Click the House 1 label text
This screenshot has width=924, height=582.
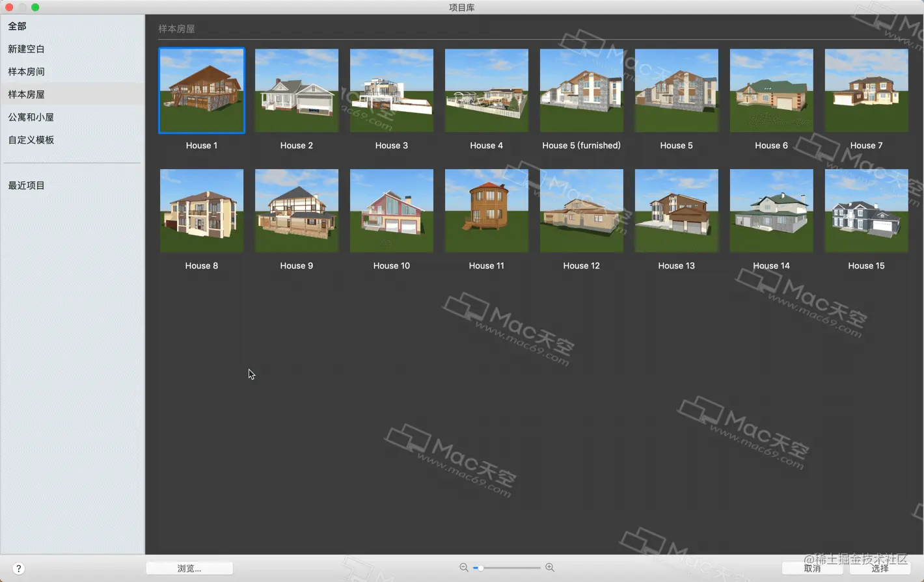[x=202, y=146]
